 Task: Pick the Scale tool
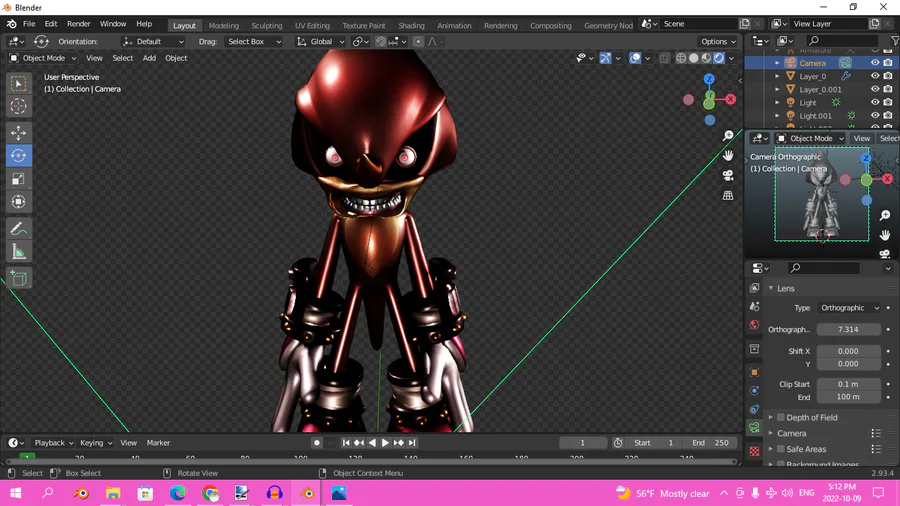tap(18, 179)
